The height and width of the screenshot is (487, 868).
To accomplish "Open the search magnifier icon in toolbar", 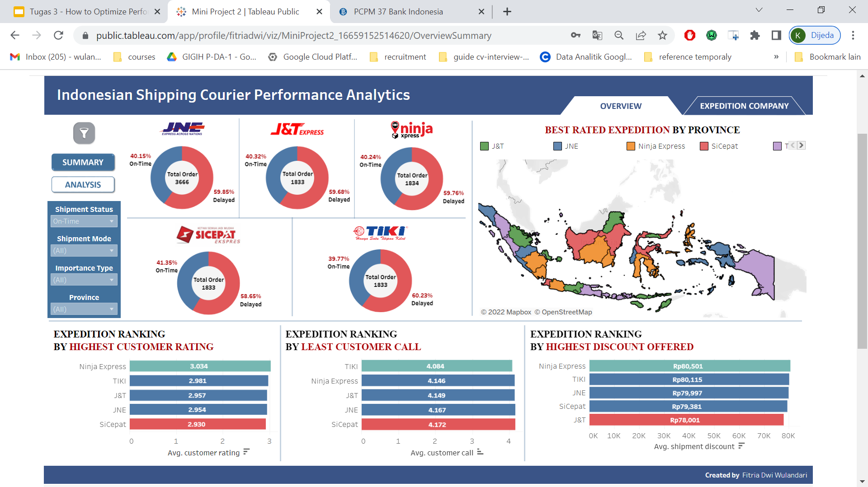I will pos(619,35).
